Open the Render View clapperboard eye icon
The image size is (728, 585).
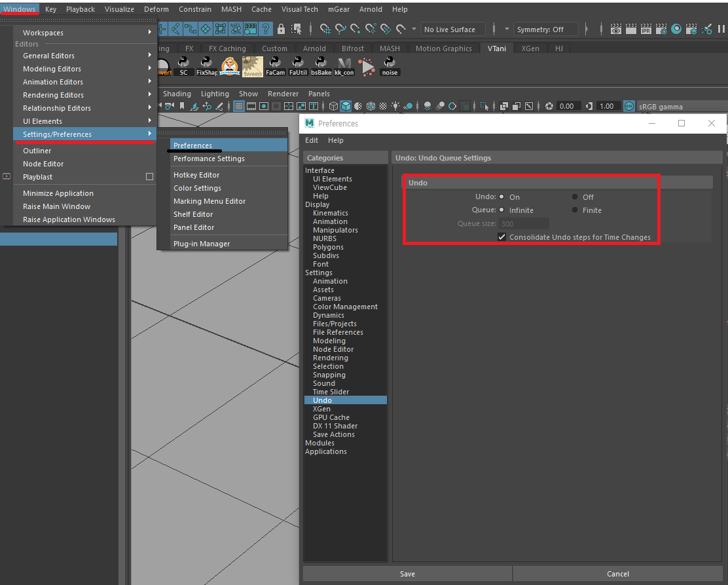(615, 29)
